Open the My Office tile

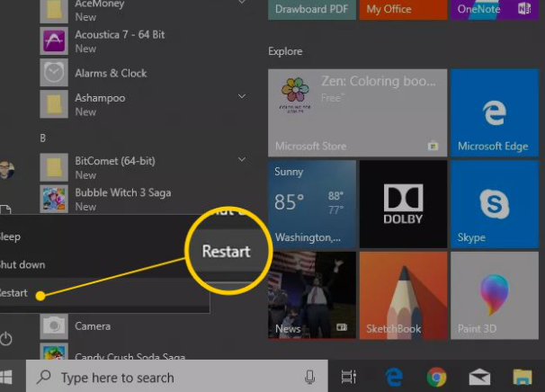click(x=403, y=10)
